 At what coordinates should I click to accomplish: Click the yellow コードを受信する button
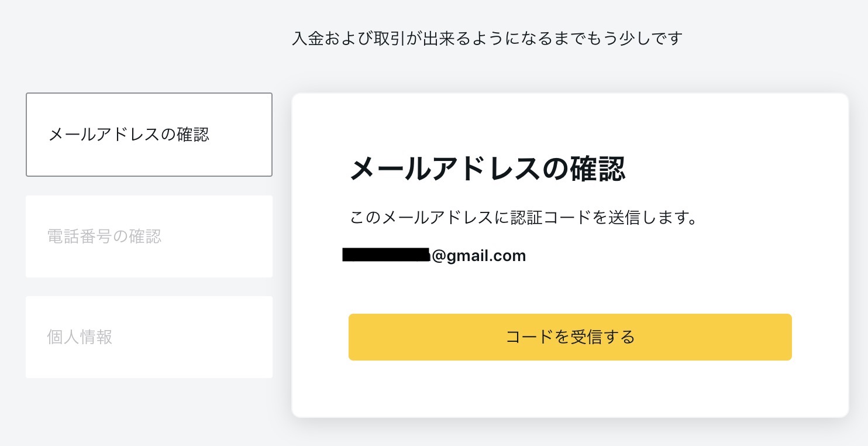[x=570, y=337]
